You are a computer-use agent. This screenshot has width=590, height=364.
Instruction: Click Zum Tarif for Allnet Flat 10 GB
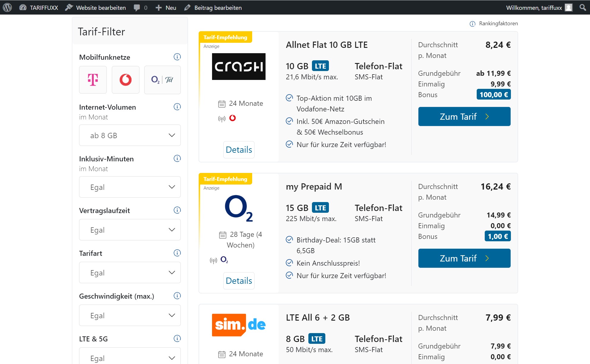pos(464,116)
